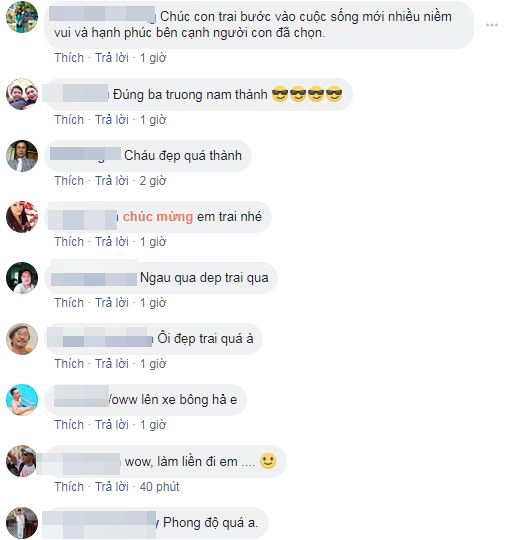Like the 'Chúc con trai bước vào' comment

(69, 58)
